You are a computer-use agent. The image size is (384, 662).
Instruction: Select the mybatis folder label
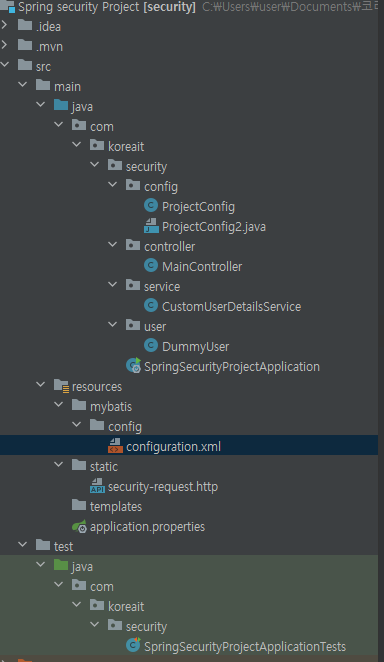(111, 407)
